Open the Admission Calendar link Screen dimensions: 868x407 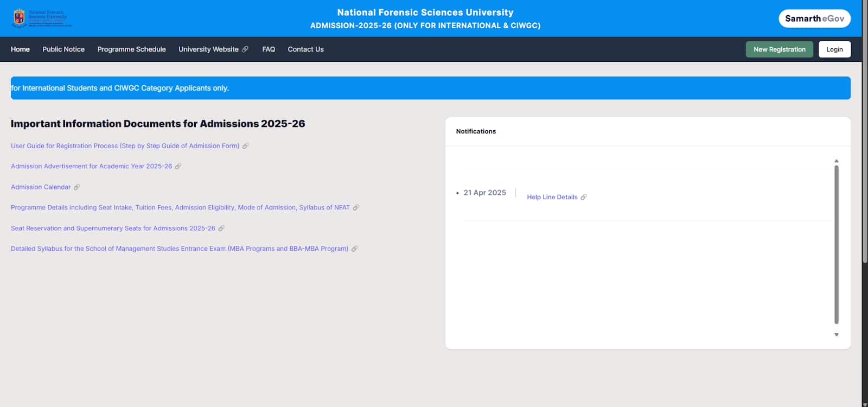point(41,187)
